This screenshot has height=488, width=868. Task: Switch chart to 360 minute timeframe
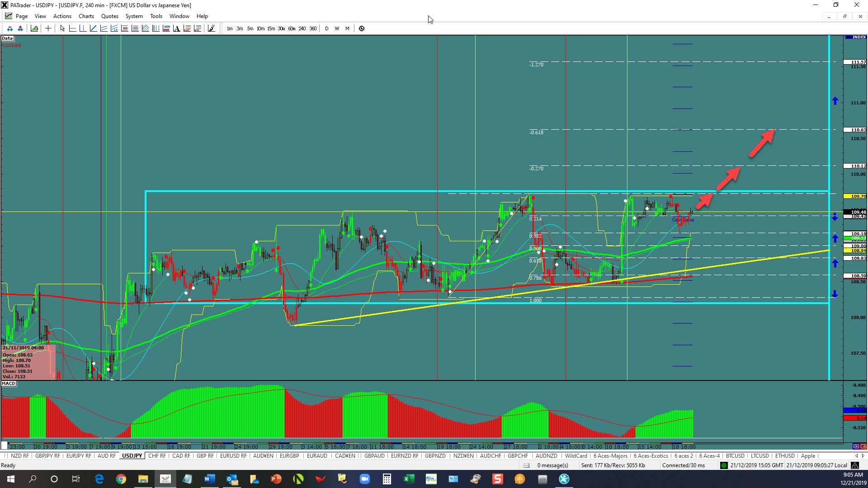(x=313, y=28)
